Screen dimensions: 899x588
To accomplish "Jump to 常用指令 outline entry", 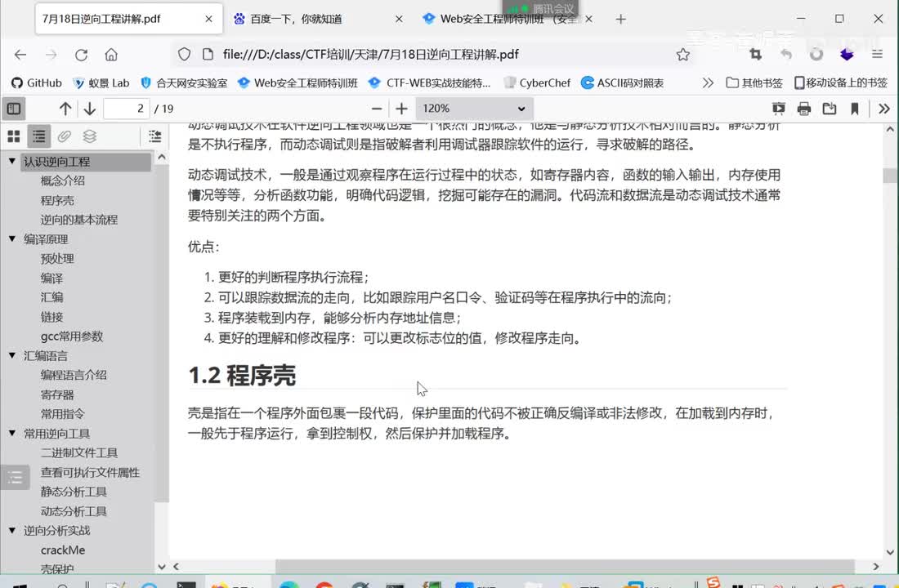I will point(62,414).
